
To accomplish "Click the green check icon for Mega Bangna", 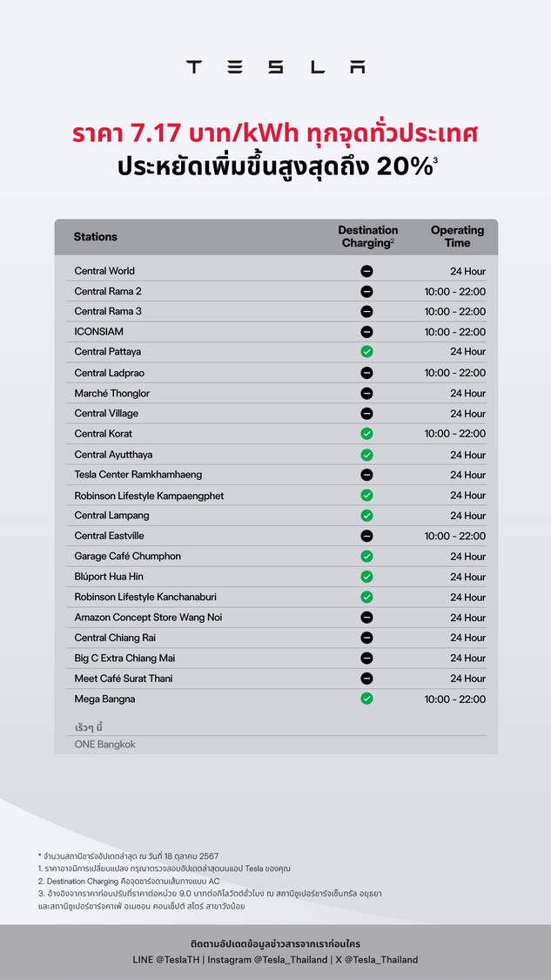I will coord(366,699).
